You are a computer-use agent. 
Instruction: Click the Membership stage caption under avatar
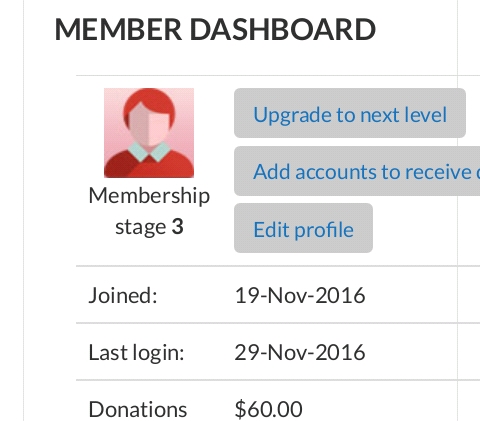point(149,211)
